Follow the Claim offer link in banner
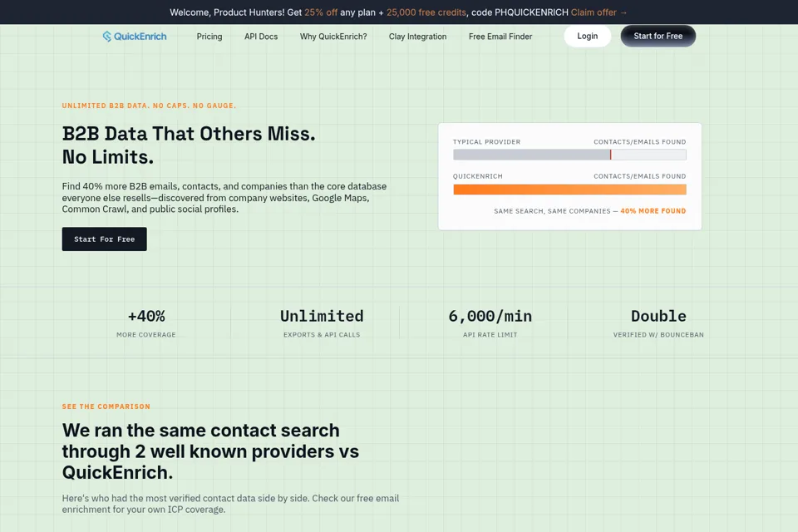This screenshot has height=532, width=798. coord(598,12)
